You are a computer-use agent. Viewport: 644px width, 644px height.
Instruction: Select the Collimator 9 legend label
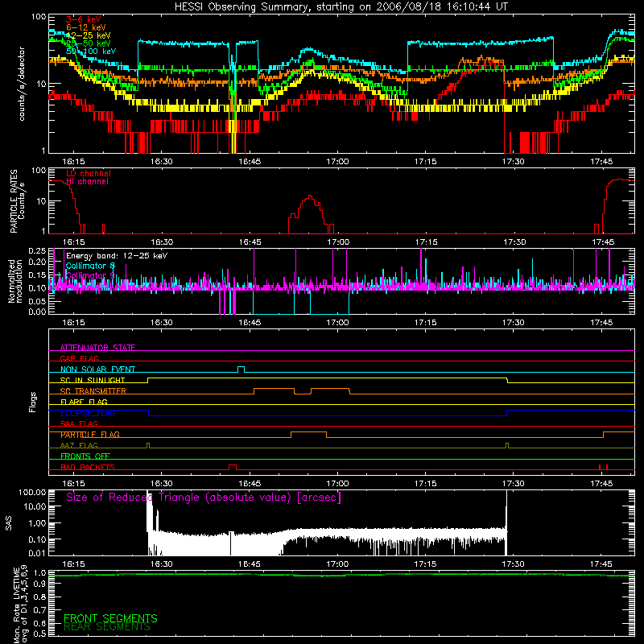click(90, 275)
